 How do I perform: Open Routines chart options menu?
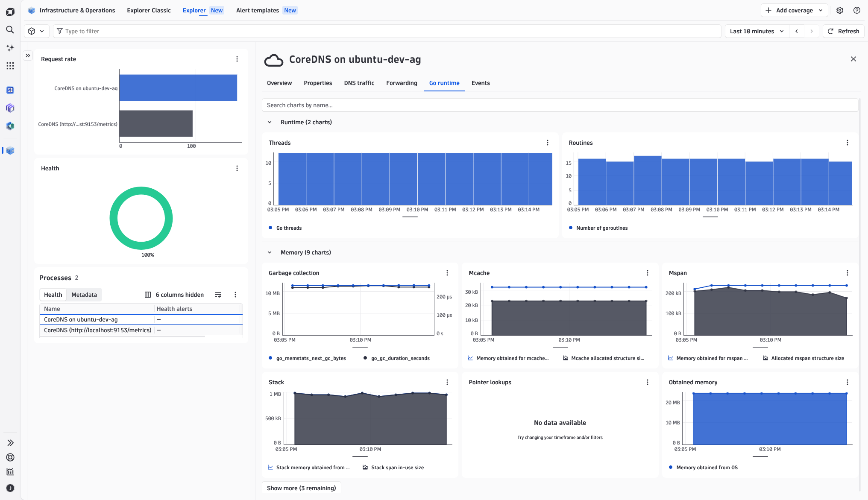point(847,143)
